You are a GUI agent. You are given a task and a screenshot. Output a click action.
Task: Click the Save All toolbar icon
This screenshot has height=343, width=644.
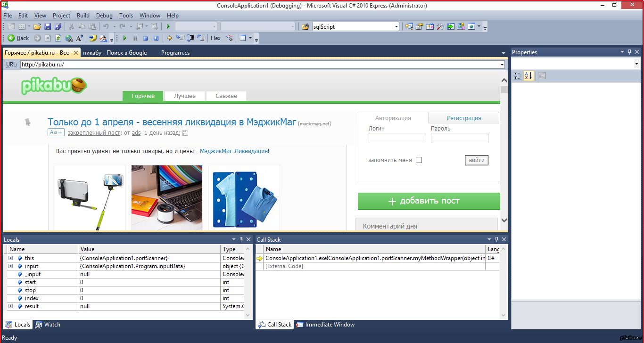click(x=58, y=27)
